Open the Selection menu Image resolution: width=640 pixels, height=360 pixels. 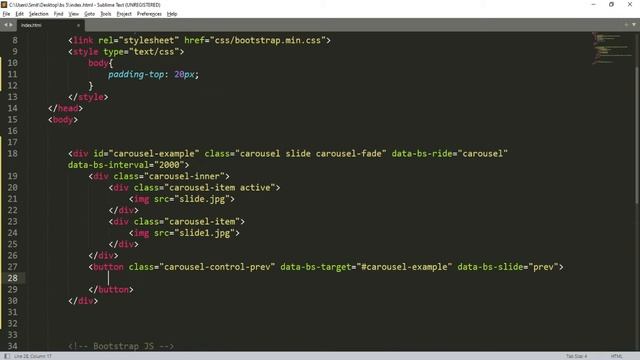(38, 14)
